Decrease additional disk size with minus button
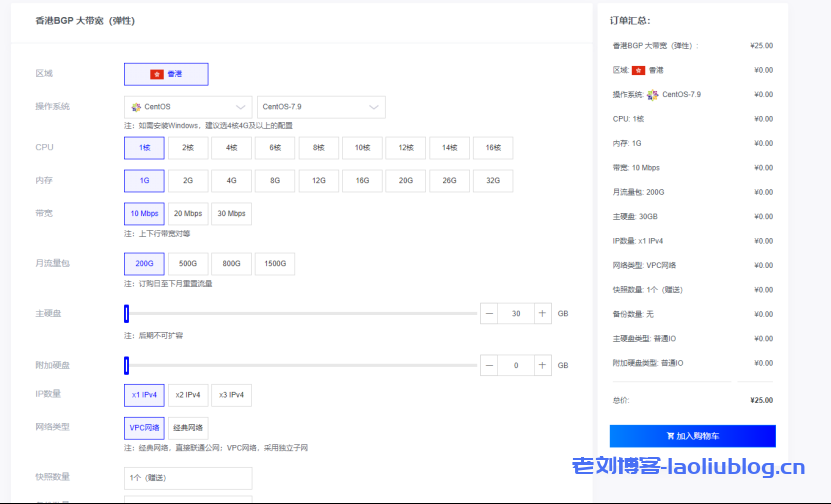 click(489, 365)
